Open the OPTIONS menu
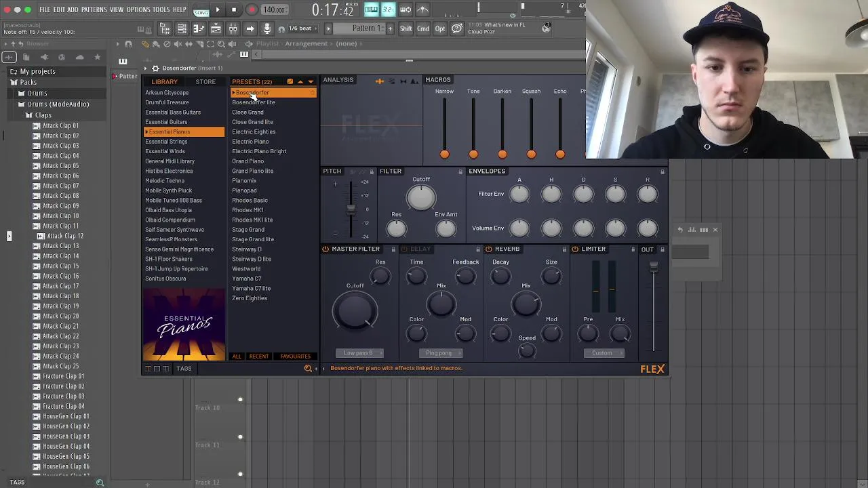The height and width of the screenshot is (488, 868). click(x=138, y=9)
